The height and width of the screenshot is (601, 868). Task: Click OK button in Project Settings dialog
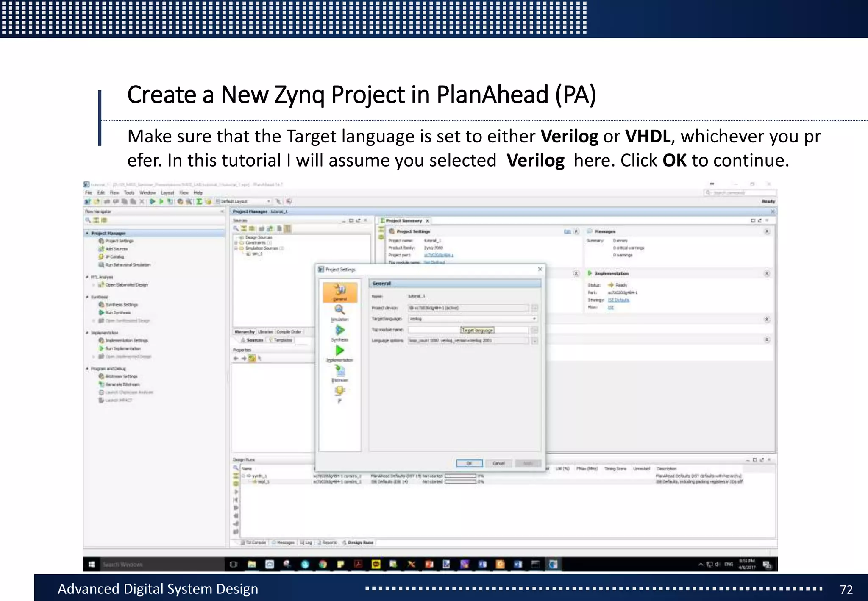point(469,463)
